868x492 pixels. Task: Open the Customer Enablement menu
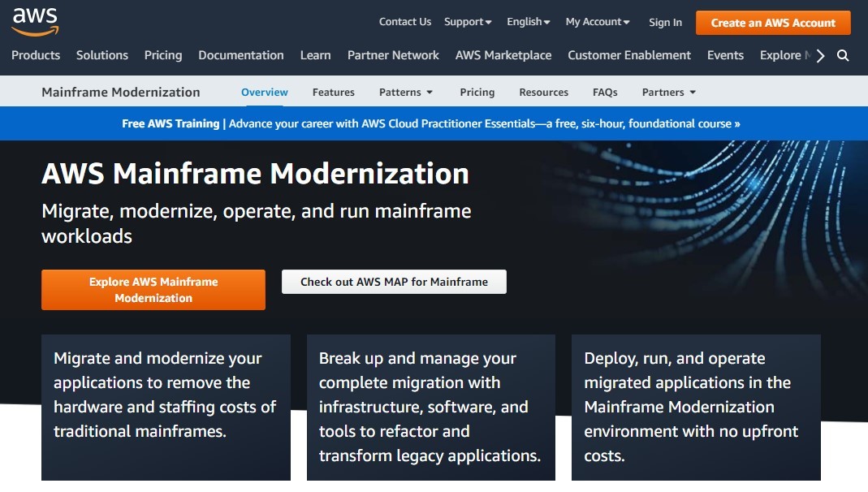click(x=628, y=55)
